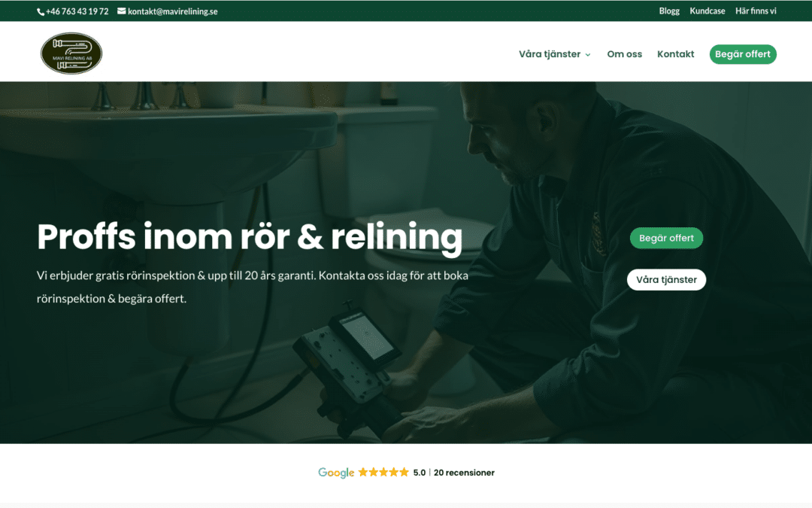The width and height of the screenshot is (812, 508).
Task: Go to the Om oss page
Action: [x=624, y=54]
